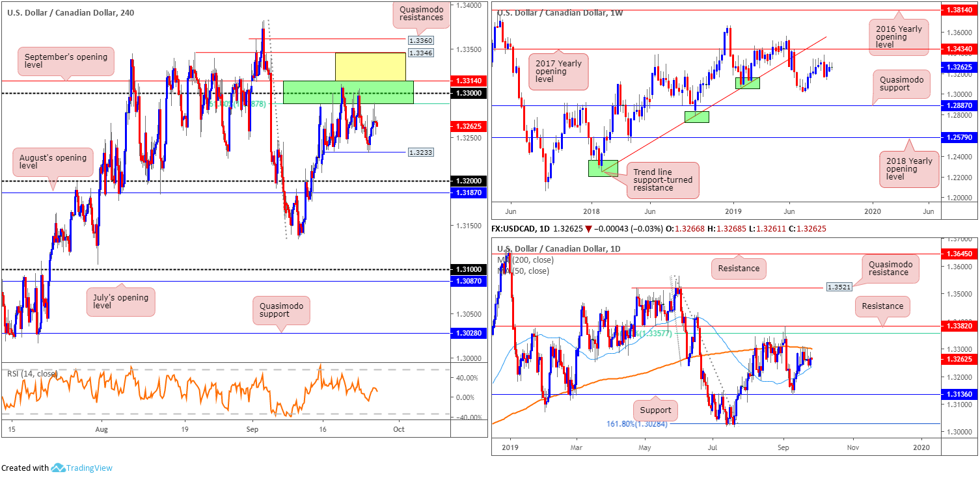Select the "September's opening level" callout
Image resolution: width=980 pixels, height=478 pixels.
tap(66, 62)
